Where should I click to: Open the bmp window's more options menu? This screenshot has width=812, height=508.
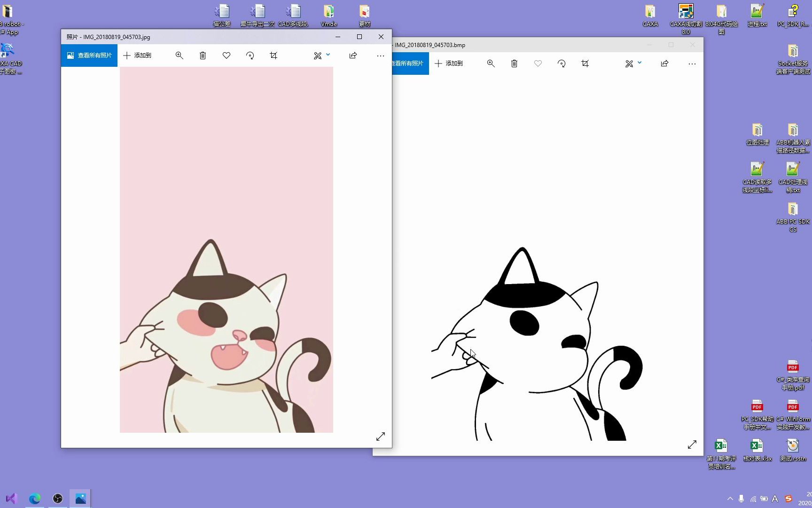pos(692,63)
